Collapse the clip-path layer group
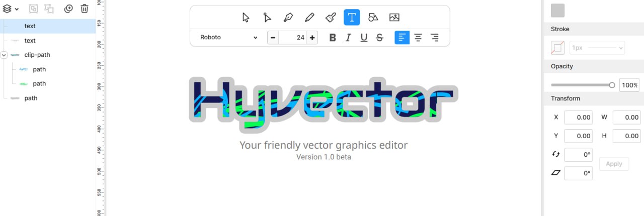This screenshot has width=644, height=216. pyautogui.click(x=5, y=55)
